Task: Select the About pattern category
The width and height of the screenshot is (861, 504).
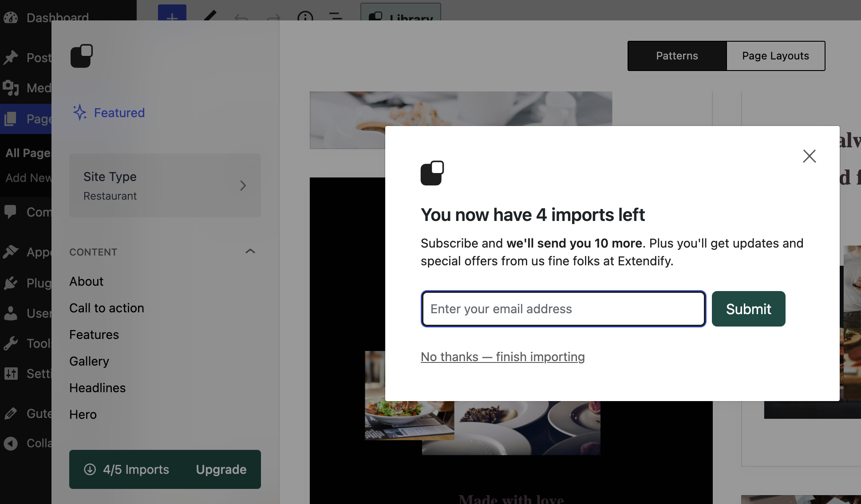Action: tap(86, 281)
